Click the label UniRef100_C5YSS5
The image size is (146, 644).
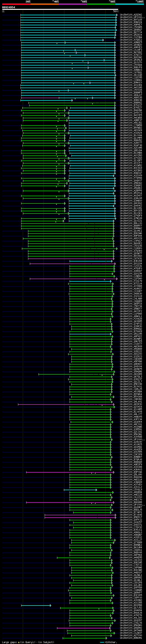(x=131, y=90)
